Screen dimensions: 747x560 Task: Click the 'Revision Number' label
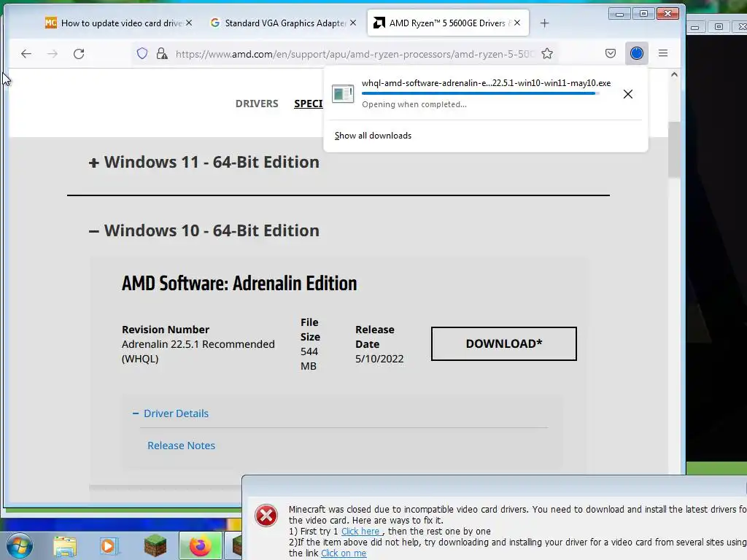click(x=166, y=330)
